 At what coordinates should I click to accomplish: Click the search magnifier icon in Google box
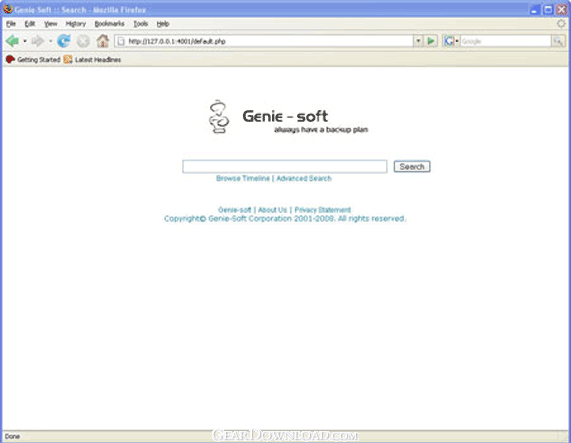point(558,41)
